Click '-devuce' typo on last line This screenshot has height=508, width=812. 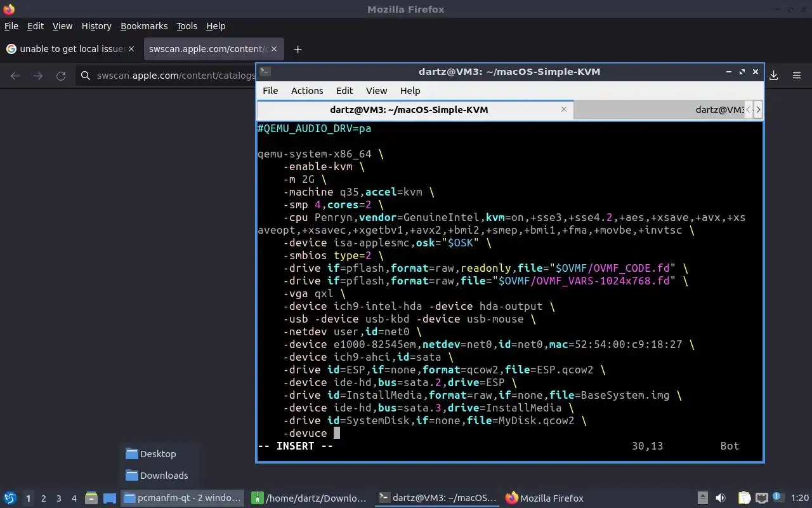tap(304, 433)
